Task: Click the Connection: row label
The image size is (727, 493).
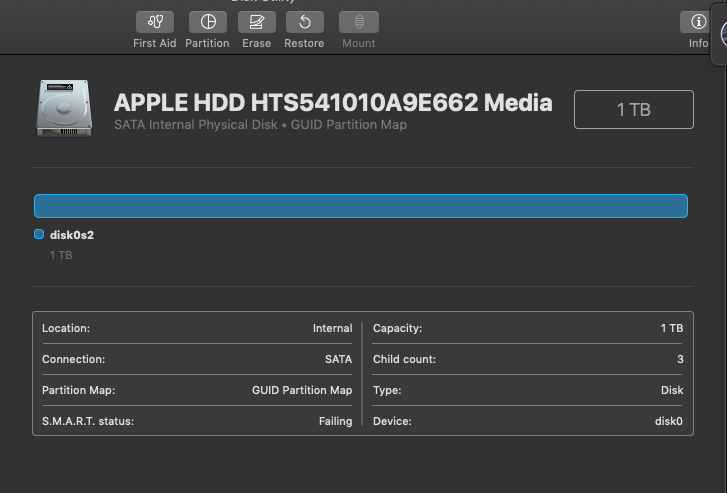Action: 73,359
